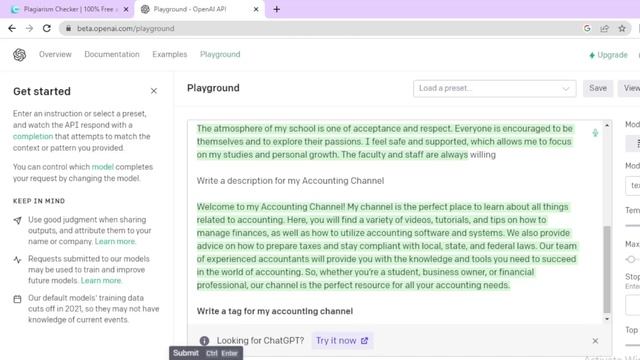Bookmark this page with star icon
The height and width of the screenshot is (360, 640).
622,29
